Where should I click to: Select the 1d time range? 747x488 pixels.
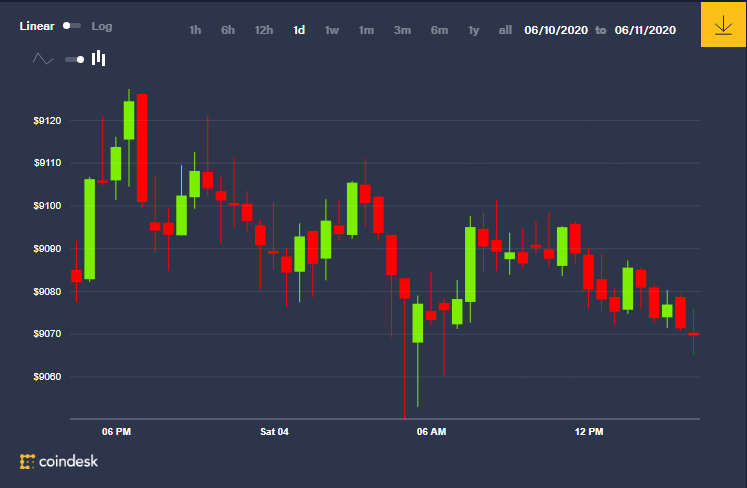(x=299, y=30)
